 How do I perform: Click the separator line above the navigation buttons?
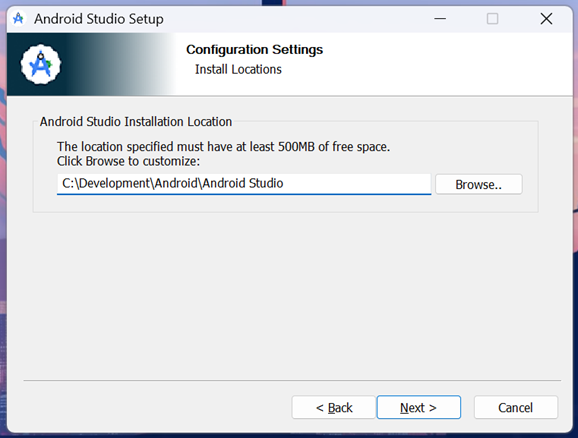pos(292,380)
